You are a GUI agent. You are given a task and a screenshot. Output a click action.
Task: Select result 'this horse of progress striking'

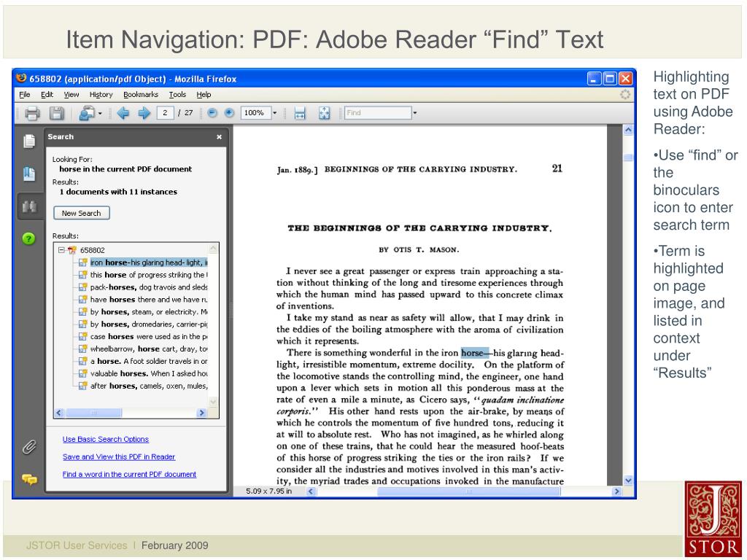(149, 275)
